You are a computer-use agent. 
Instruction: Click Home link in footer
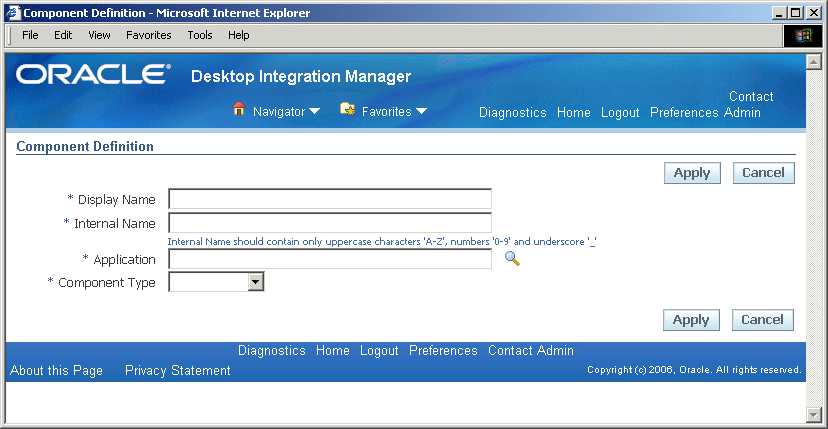coord(333,351)
